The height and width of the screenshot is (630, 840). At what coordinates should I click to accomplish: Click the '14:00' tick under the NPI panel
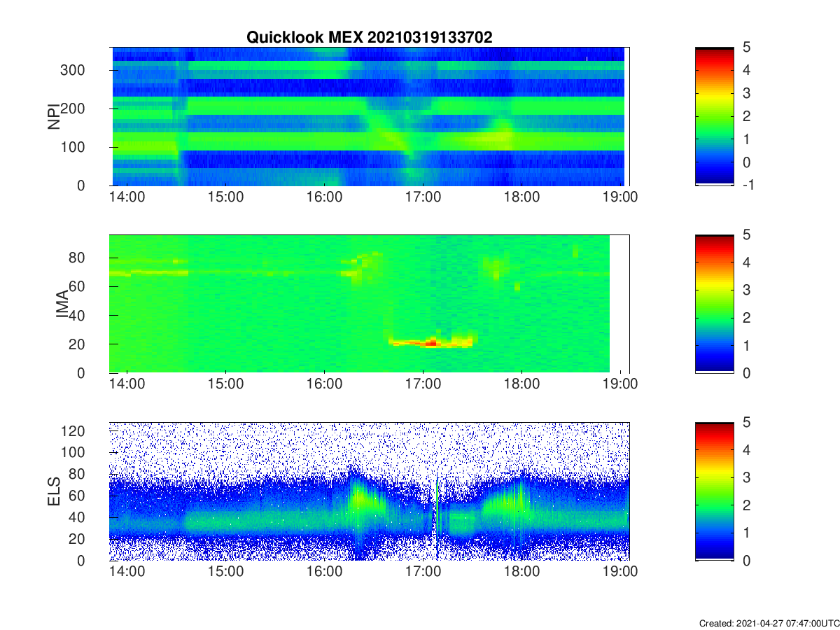[127, 197]
